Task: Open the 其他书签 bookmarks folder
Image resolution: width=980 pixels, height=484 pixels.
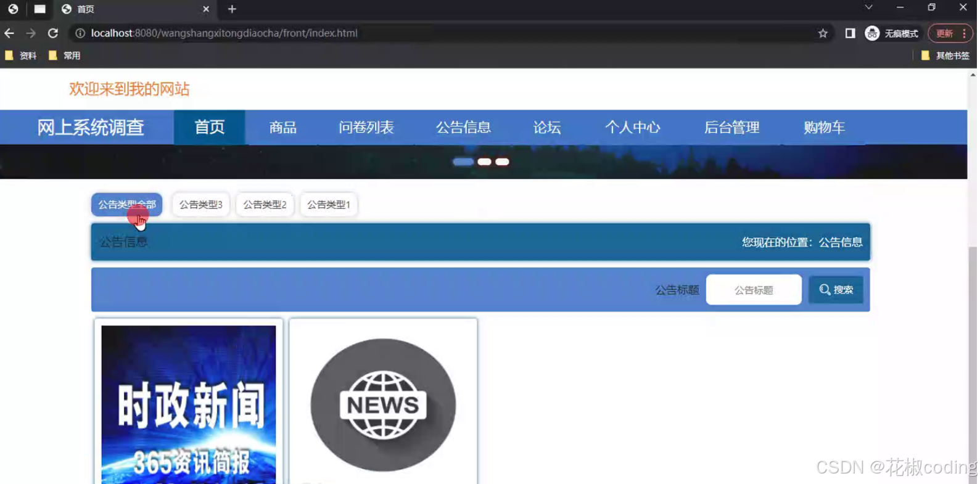Action: pyautogui.click(x=945, y=55)
